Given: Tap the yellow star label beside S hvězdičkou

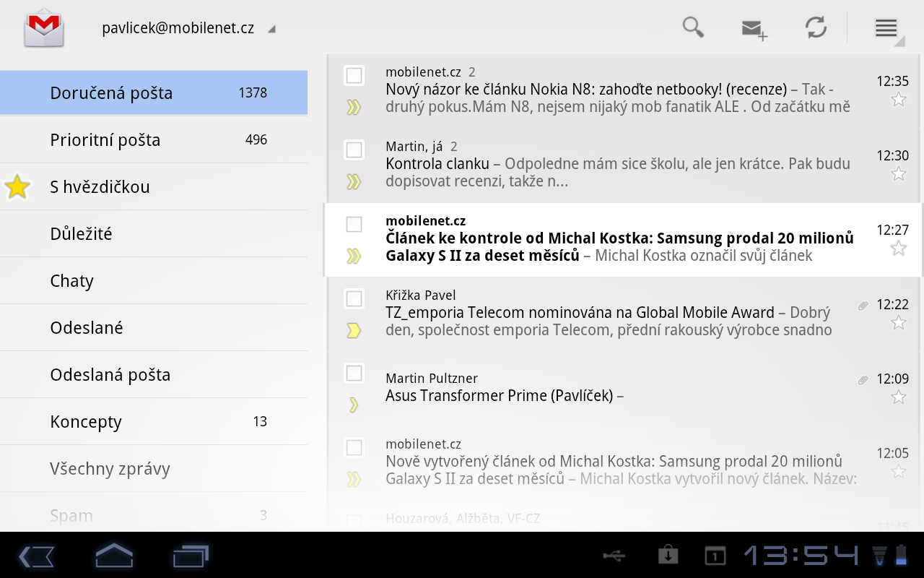Looking at the screenshot, I should click(17, 186).
